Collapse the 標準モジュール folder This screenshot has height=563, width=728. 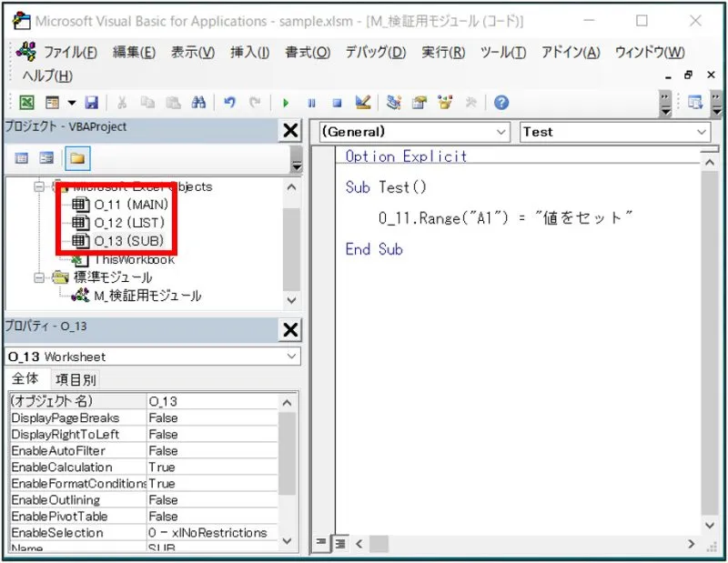coord(39,277)
